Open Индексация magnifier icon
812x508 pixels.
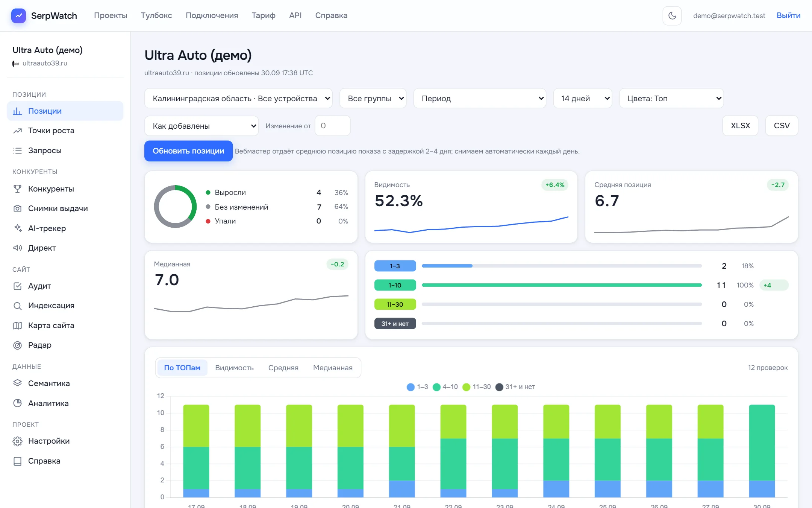17,306
